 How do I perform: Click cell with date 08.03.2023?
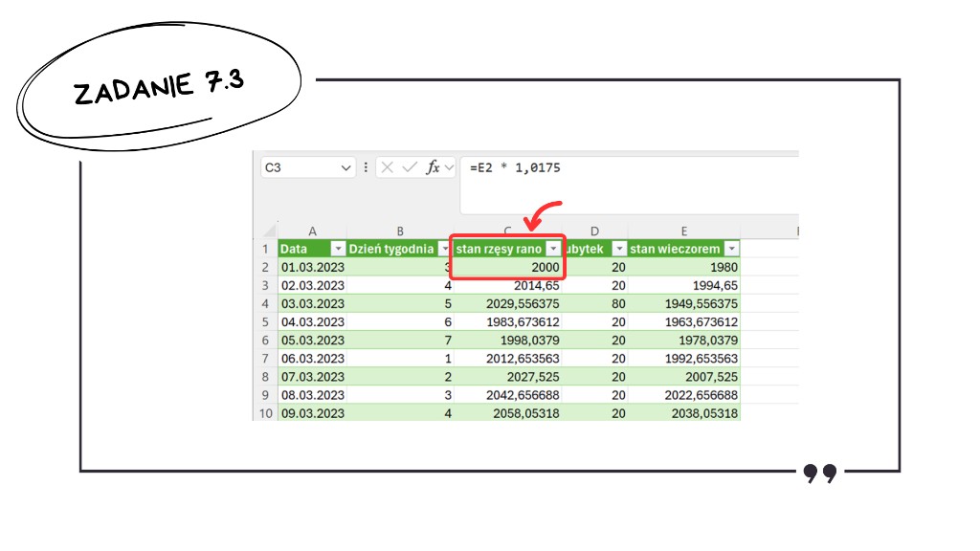(312, 395)
